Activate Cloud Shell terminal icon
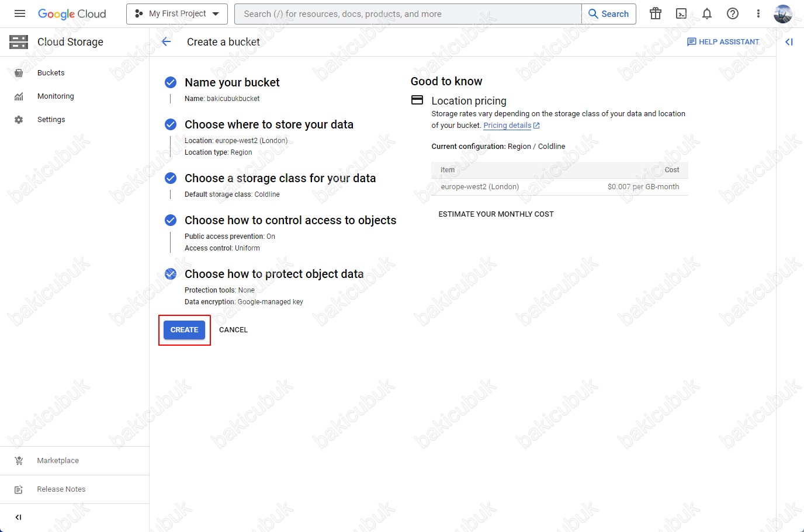Screen dimensions: 804x532 point(681,13)
